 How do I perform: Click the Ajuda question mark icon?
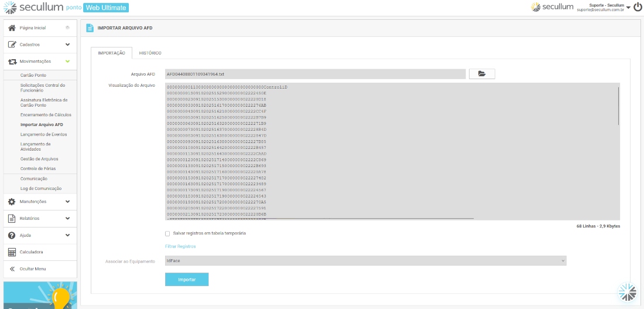tap(12, 235)
